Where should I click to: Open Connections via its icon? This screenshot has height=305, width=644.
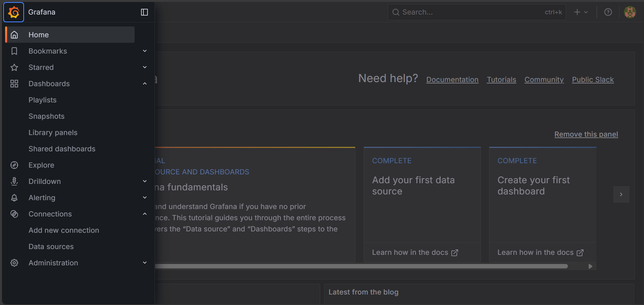14,214
